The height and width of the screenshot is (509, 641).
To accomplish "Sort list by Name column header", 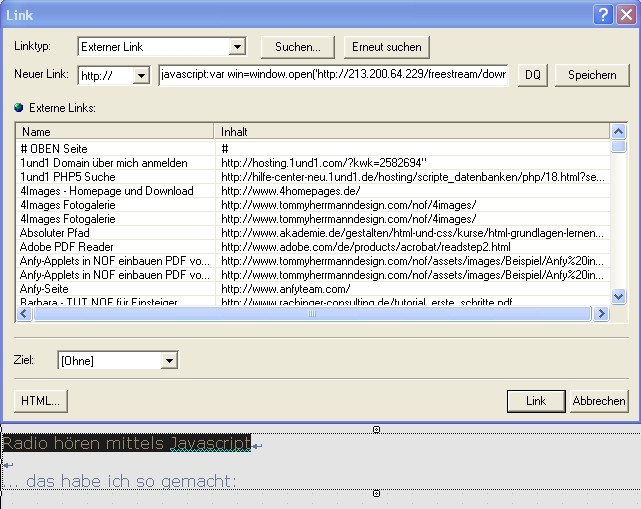I will tap(115, 131).
